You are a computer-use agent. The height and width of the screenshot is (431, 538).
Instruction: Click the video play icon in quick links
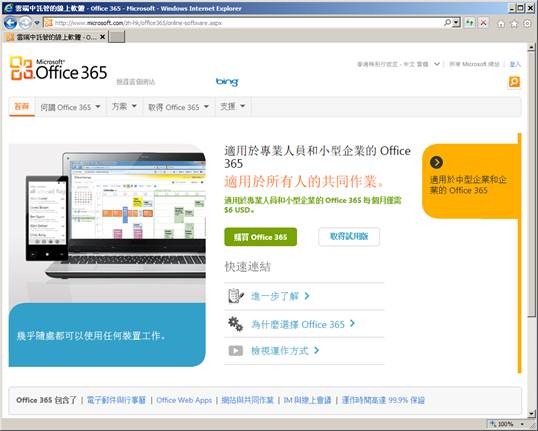[236, 351]
